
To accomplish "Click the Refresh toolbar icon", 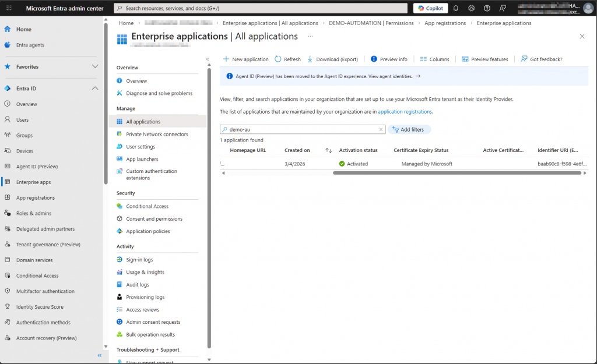I will pos(278,59).
